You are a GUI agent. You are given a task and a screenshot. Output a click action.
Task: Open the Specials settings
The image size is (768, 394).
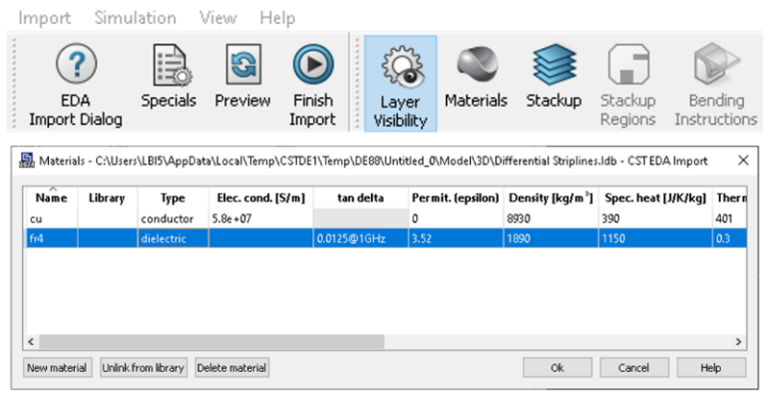(x=168, y=76)
